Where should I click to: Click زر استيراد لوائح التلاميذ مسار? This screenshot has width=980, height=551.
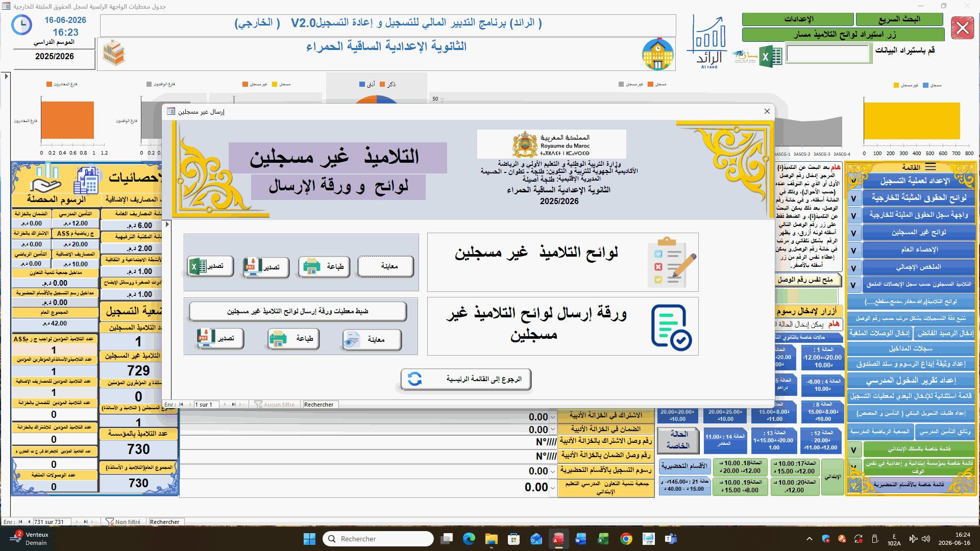tap(843, 35)
